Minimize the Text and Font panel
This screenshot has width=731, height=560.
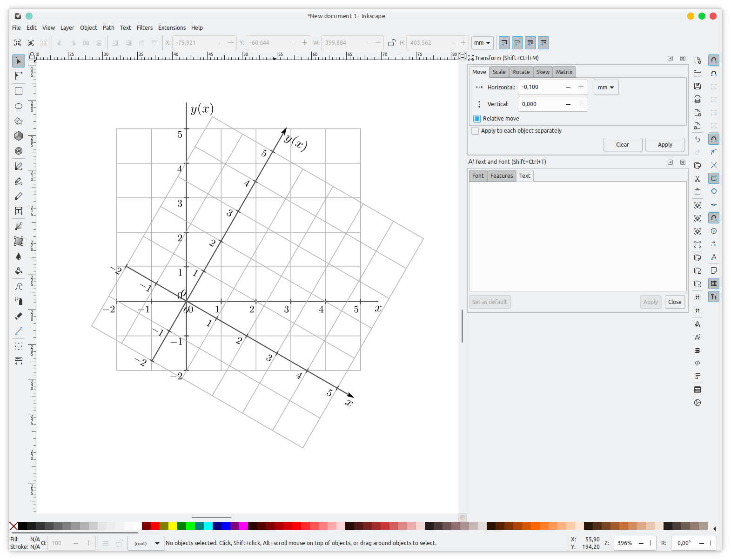coord(671,162)
